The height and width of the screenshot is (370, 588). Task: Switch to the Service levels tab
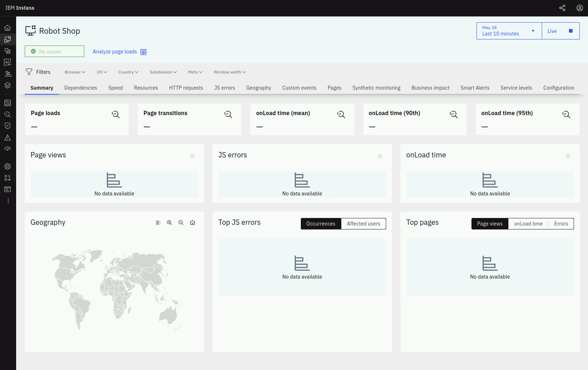pos(516,88)
